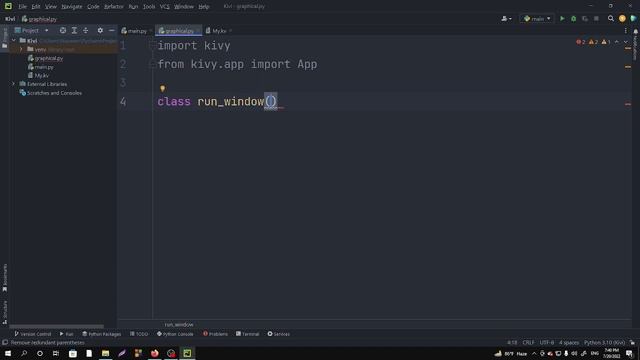640x360 pixels.
Task: Go to previous highlighted error arrow
Action: click(x=617, y=42)
